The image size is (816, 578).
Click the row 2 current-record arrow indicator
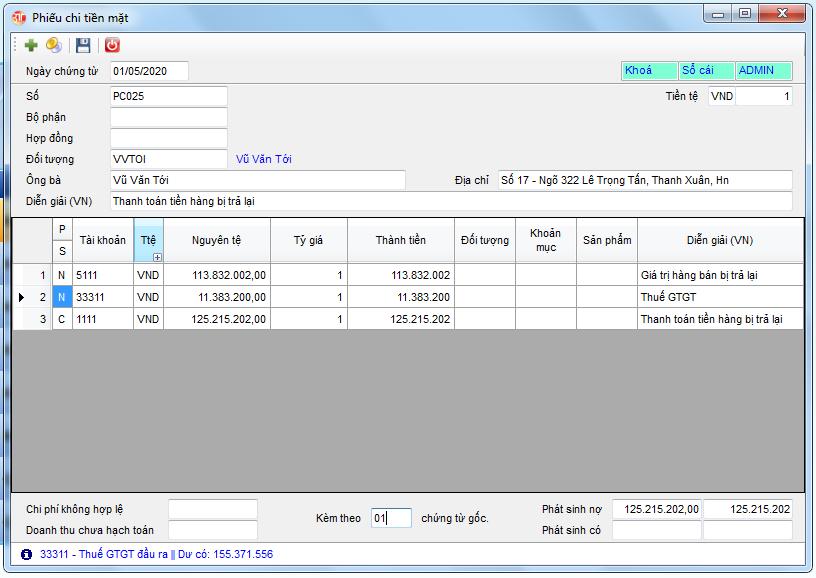(22, 297)
